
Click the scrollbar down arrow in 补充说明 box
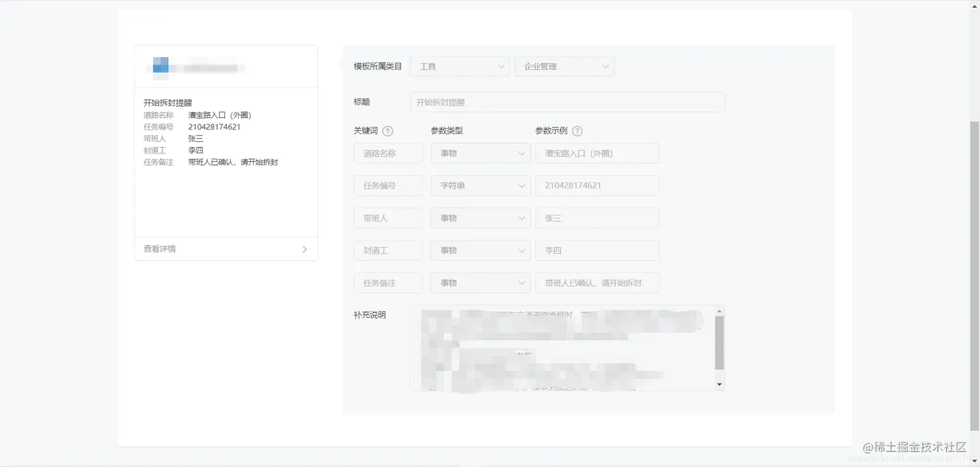[719, 383]
